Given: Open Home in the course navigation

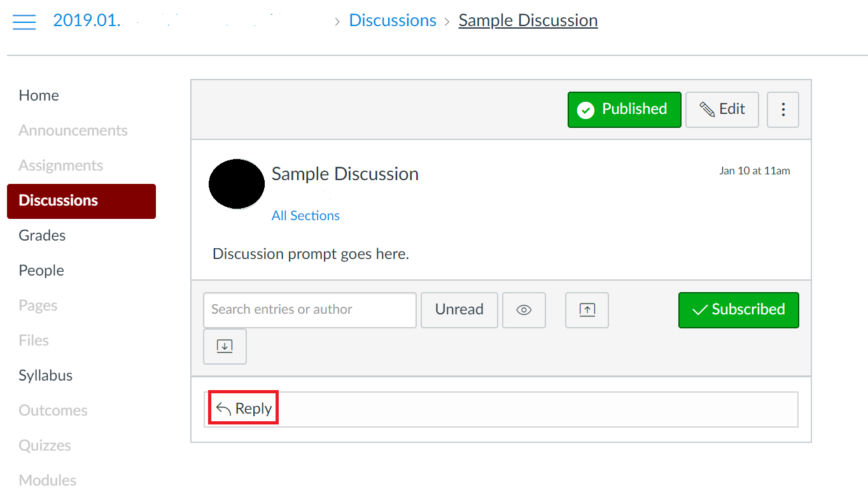Looking at the screenshot, I should pyautogui.click(x=39, y=95).
